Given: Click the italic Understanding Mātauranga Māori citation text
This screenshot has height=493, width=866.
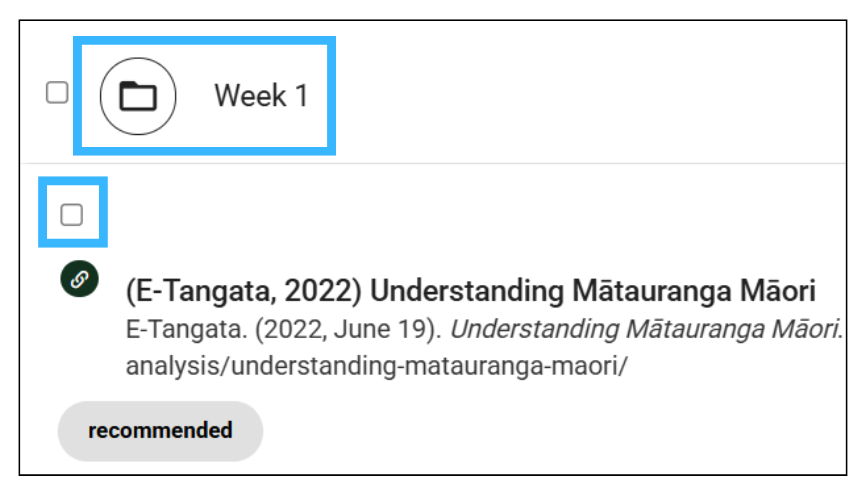Looking at the screenshot, I should coord(647,330).
